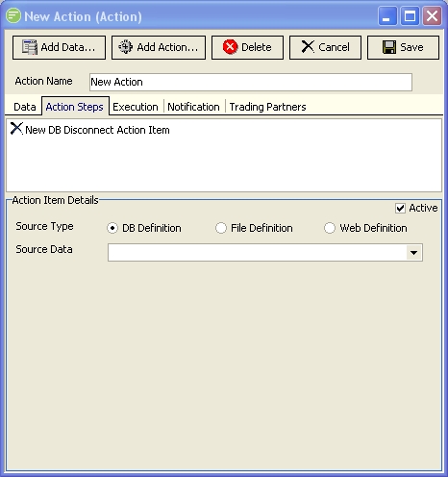This screenshot has width=448, height=477.
Task: Click the Add Data table icon
Action: coord(30,47)
